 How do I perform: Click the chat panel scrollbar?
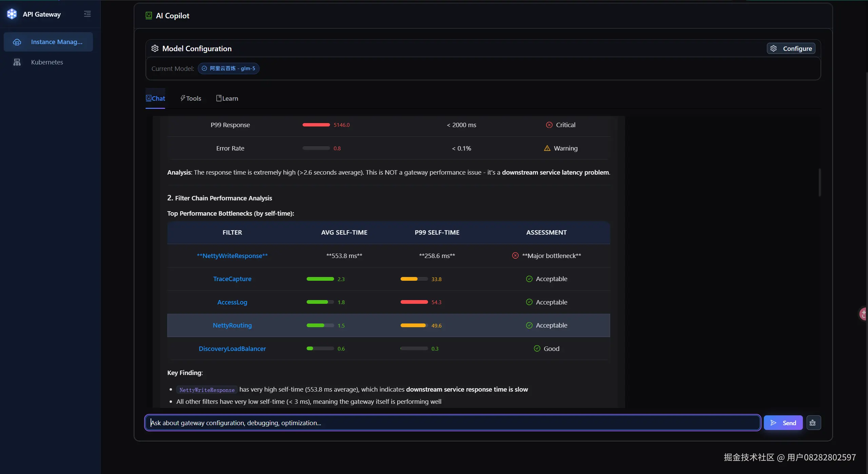click(819, 182)
